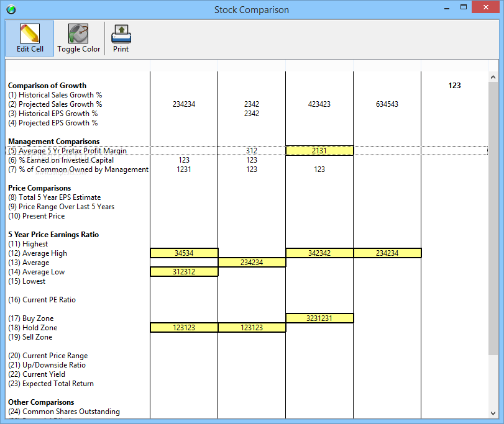The image size is (504, 424).
Task: Select cell 634543
Action: tap(387, 104)
